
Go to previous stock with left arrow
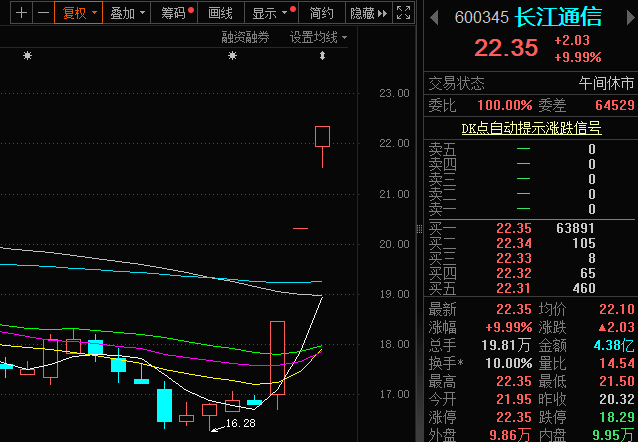tap(434, 18)
